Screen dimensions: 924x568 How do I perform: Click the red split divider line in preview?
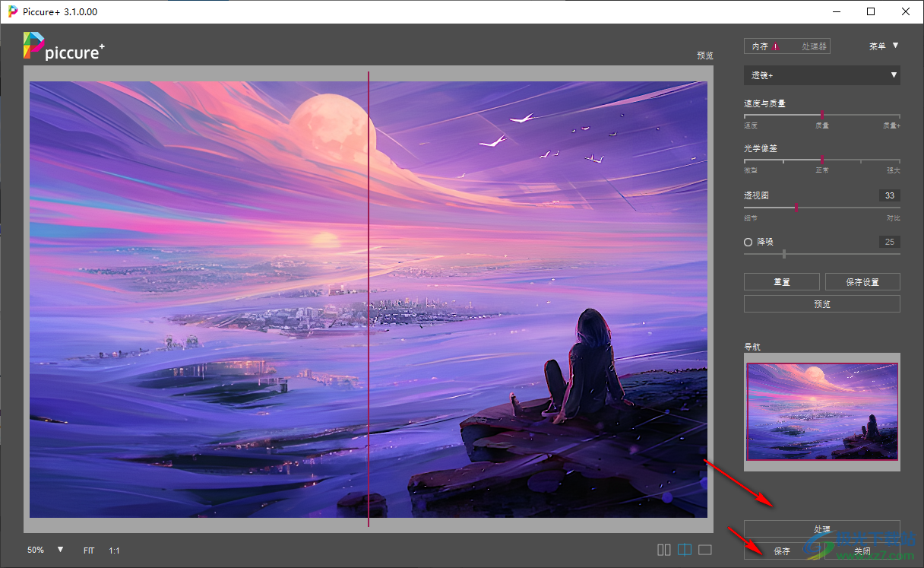369,299
